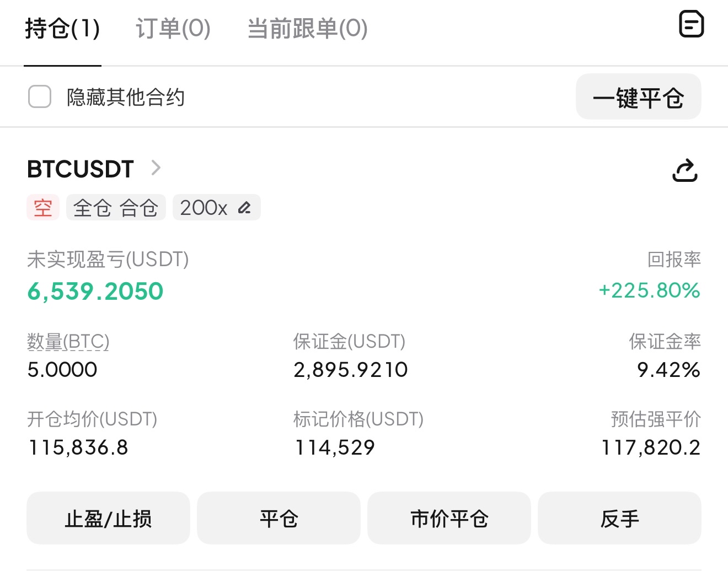The image size is (728, 588).
Task: Tap the cross margin 全仓 合仓 tag
Action: pyautogui.click(x=116, y=208)
